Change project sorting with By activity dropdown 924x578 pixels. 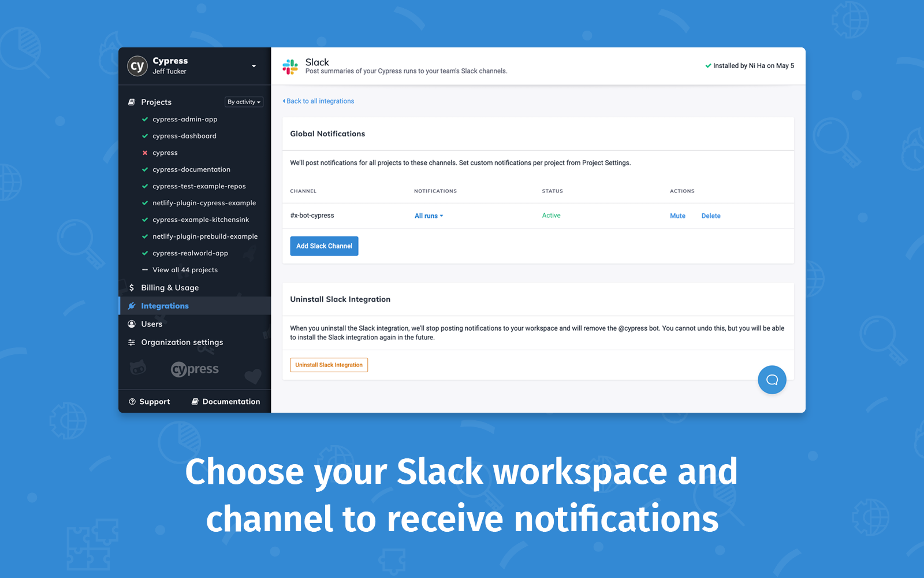[244, 102]
